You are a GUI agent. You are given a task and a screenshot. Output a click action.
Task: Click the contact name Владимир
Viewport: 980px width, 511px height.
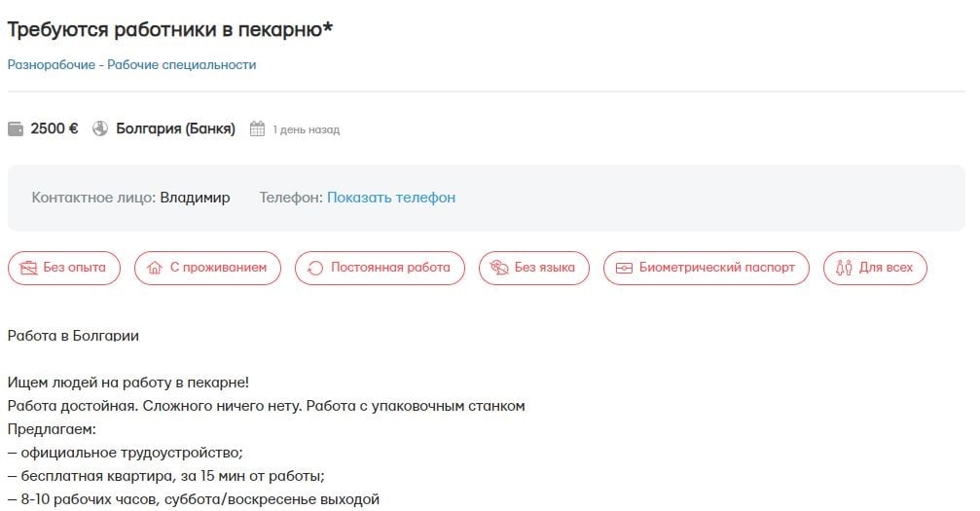(195, 198)
